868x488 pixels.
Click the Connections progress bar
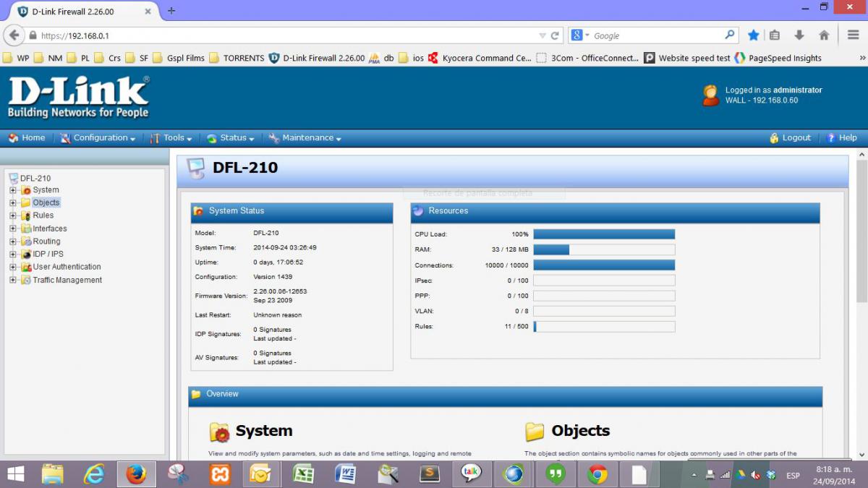(x=604, y=265)
